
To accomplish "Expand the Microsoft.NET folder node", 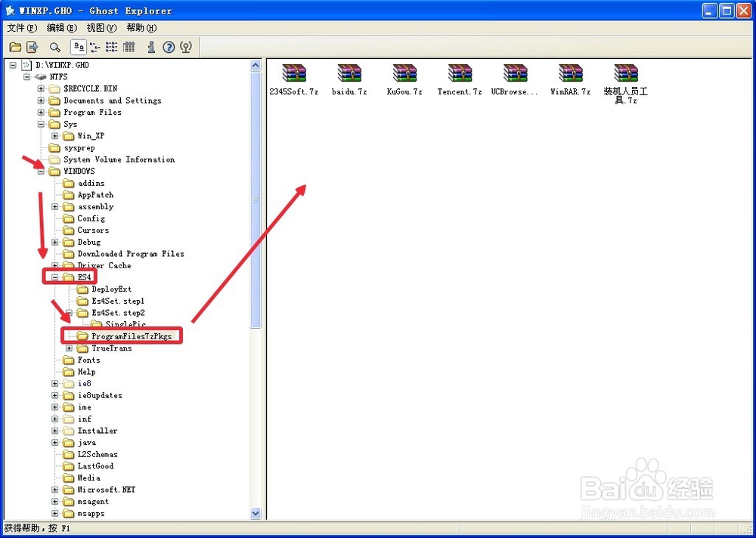I will point(55,490).
